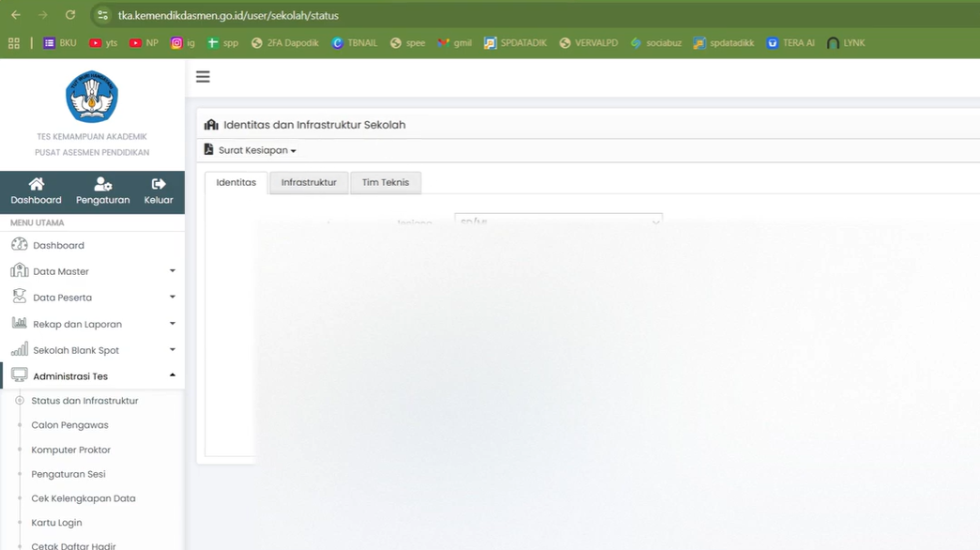Image resolution: width=980 pixels, height=550 pixels.
Task: Click the Keluar logout icon
Action: 158,184
